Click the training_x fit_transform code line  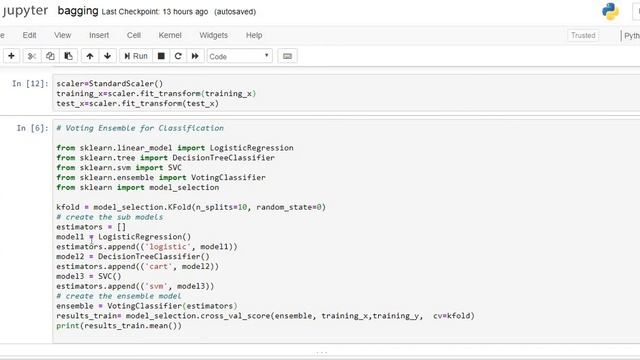pyautogui.click(x=156, y=93)
